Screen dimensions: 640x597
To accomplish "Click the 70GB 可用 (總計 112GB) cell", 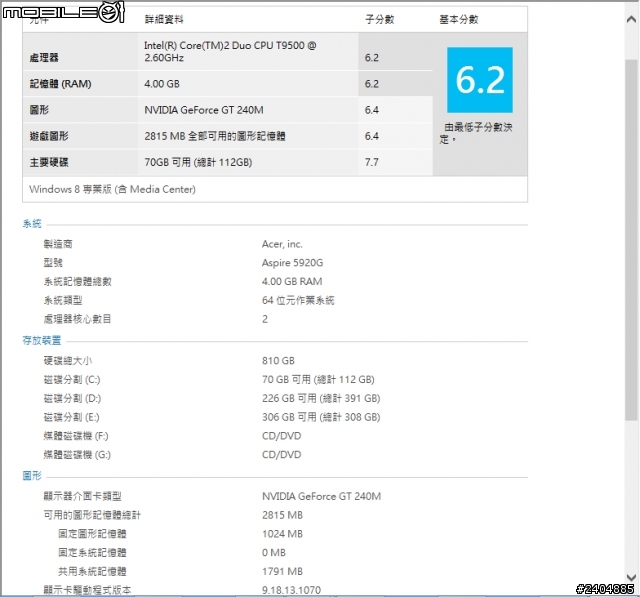I will click(x=198, y=162).
